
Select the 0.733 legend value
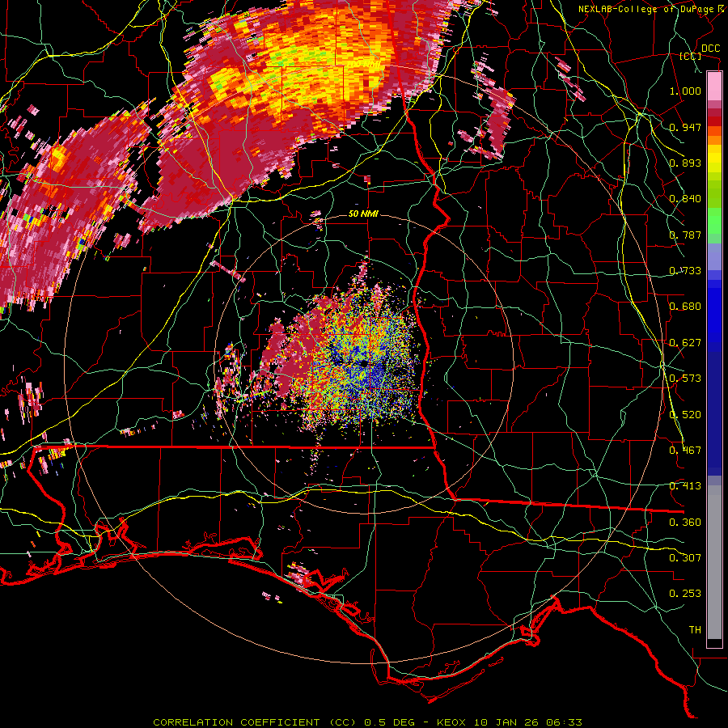click(685, 271)
